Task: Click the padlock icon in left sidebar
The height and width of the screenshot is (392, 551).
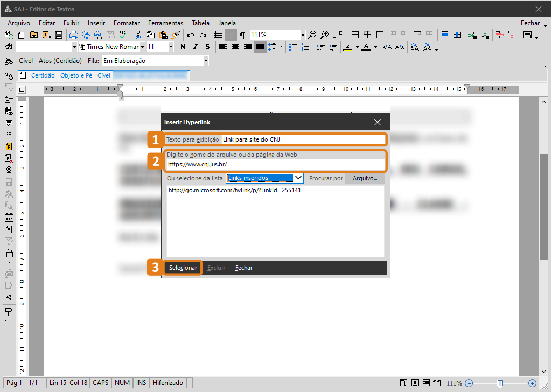Action: click(10, 253)
